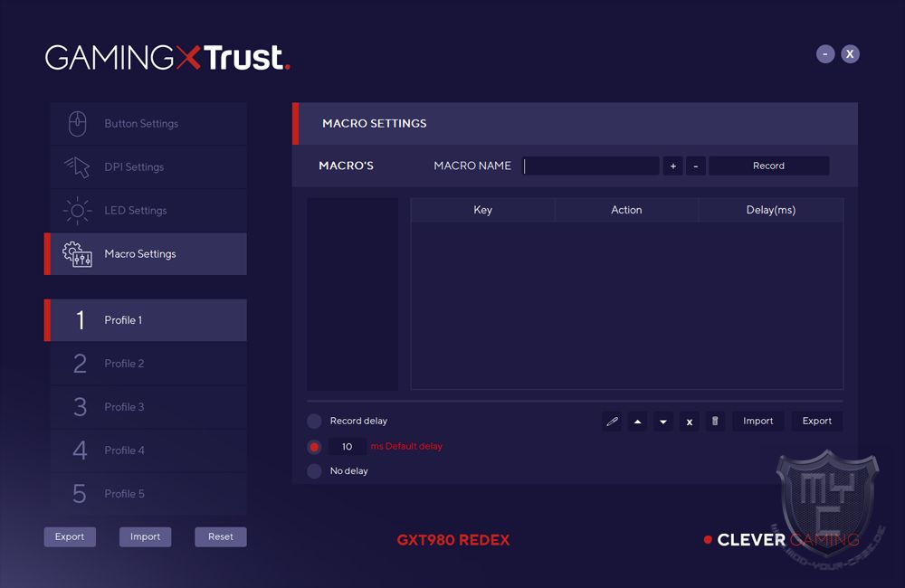Click the Action column header
This screenshot has width=905, height=588.
tap(626, 210)
